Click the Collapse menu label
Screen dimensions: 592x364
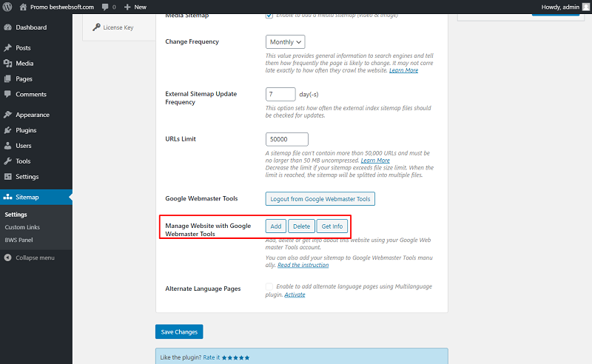(35, 257)
